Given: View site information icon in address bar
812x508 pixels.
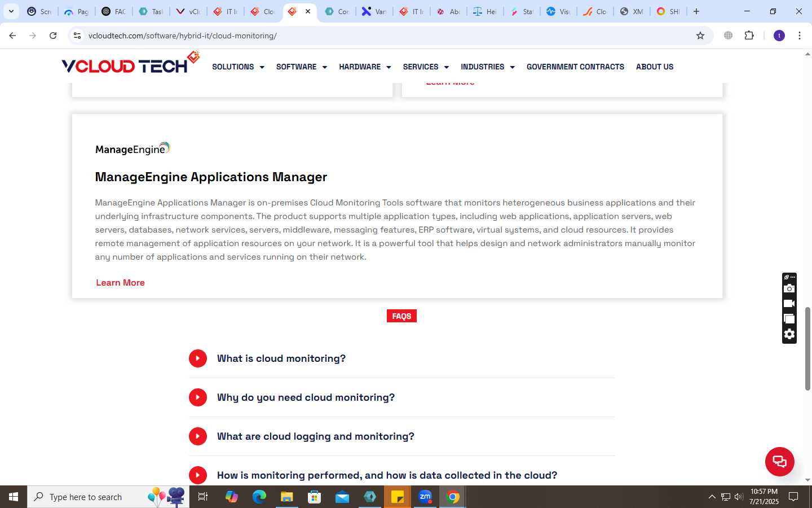Looking at the screenshot, I should (77, 36).
